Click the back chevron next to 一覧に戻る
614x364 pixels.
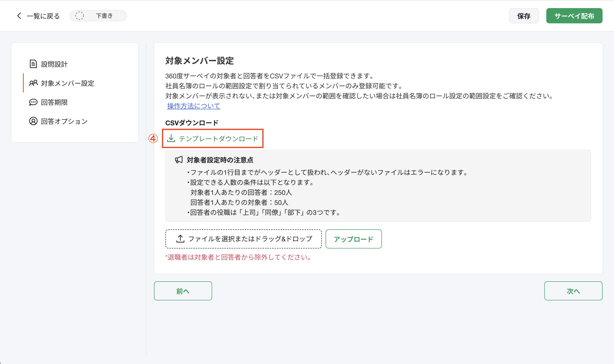click(x=19, y=15)
